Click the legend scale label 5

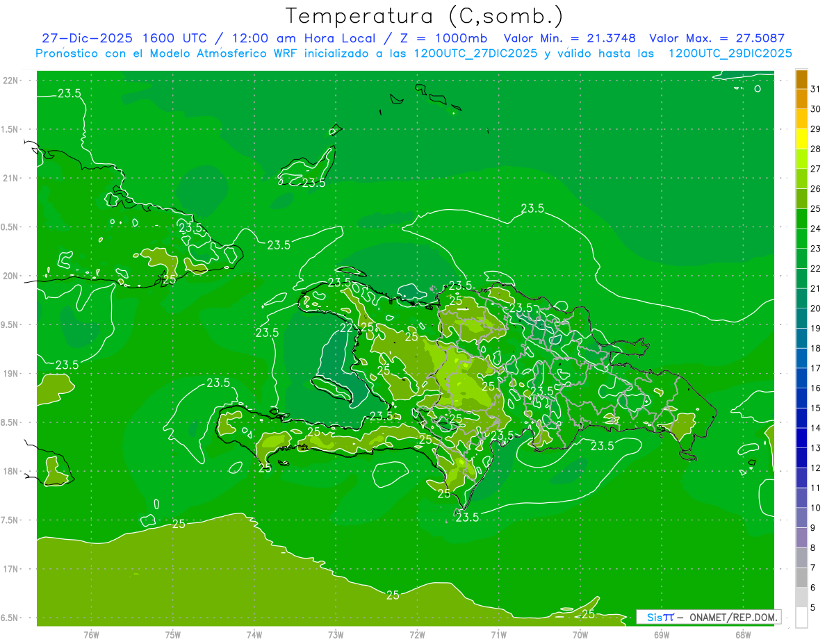click(x=814, y=607)
